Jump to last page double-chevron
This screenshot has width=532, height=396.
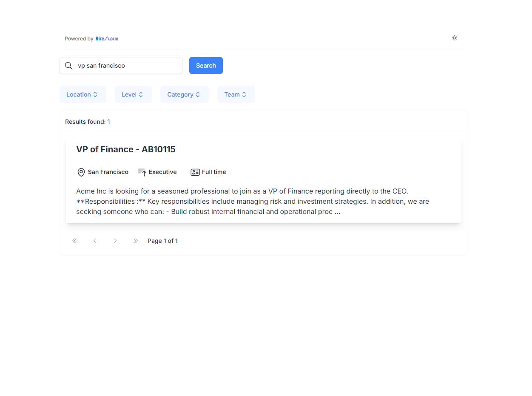(x=136, y=241)
